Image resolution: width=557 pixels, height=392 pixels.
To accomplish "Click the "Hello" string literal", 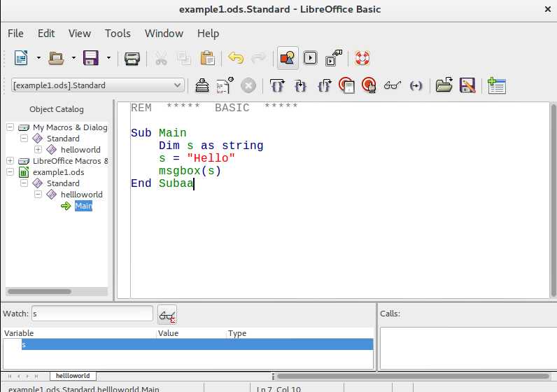I will [211, 158].
